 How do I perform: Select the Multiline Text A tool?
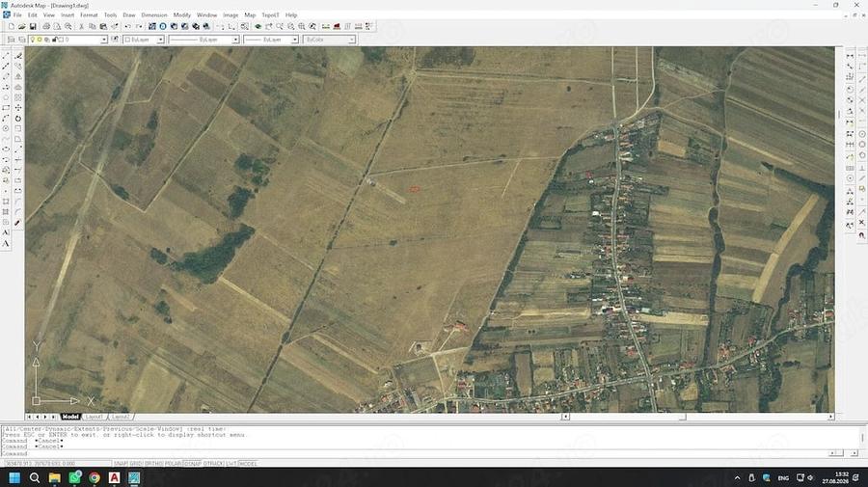tap(6, 243)
